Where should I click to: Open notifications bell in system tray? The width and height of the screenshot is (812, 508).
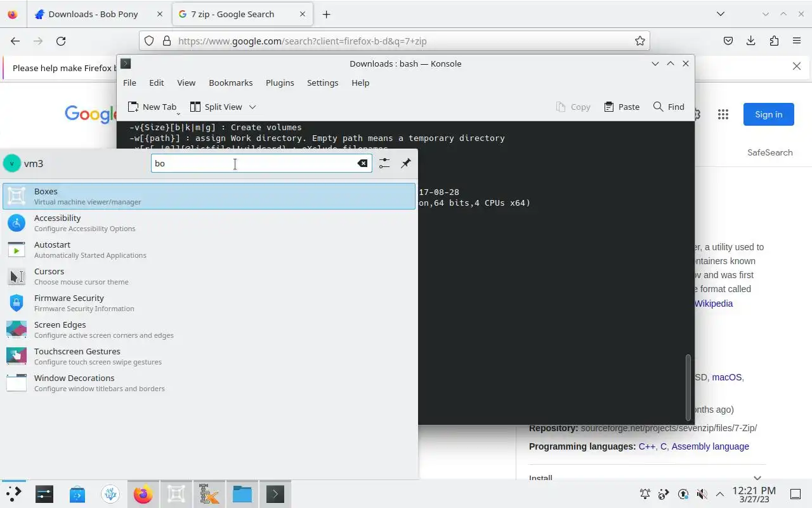[x=645, y=494]
